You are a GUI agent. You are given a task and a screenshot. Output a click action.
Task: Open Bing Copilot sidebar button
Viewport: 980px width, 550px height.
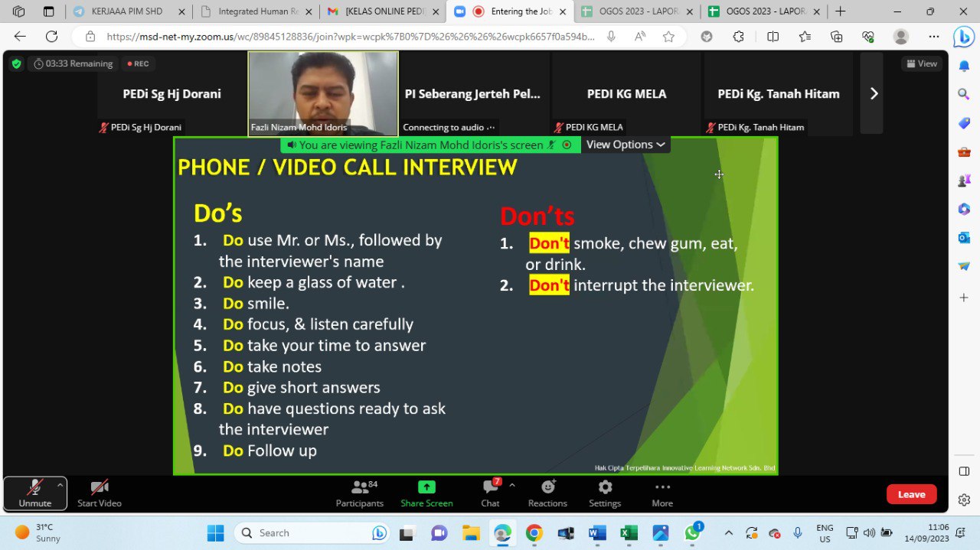[964, 37]
